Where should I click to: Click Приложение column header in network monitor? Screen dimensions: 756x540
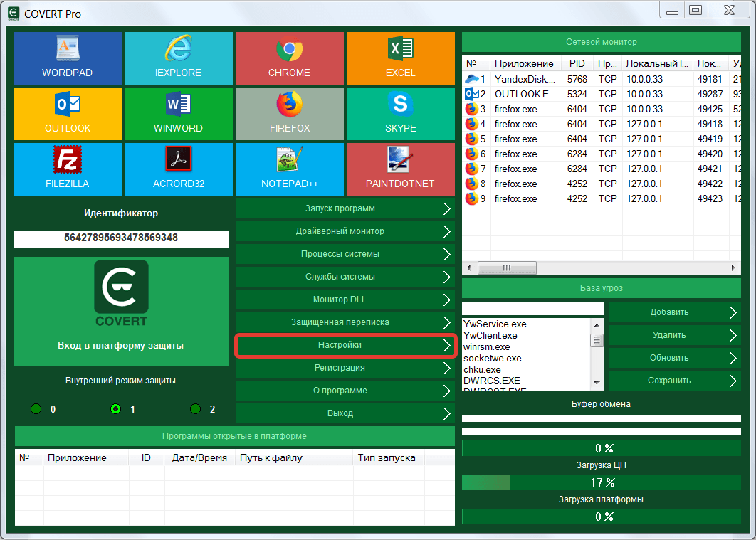[526, 63]
